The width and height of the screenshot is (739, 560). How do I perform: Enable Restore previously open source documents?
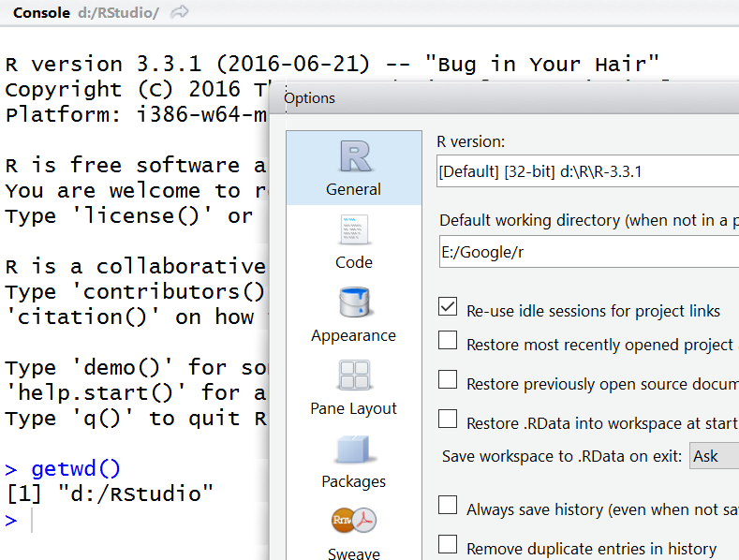click(x=448, y=380)
